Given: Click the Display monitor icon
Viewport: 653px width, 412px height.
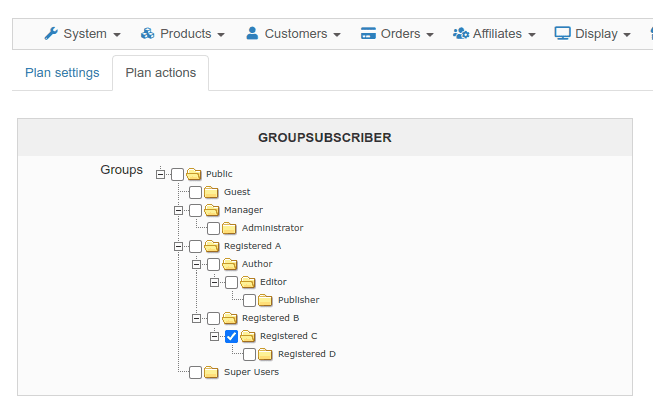Looking at the screenshot, I should point(562,33).
